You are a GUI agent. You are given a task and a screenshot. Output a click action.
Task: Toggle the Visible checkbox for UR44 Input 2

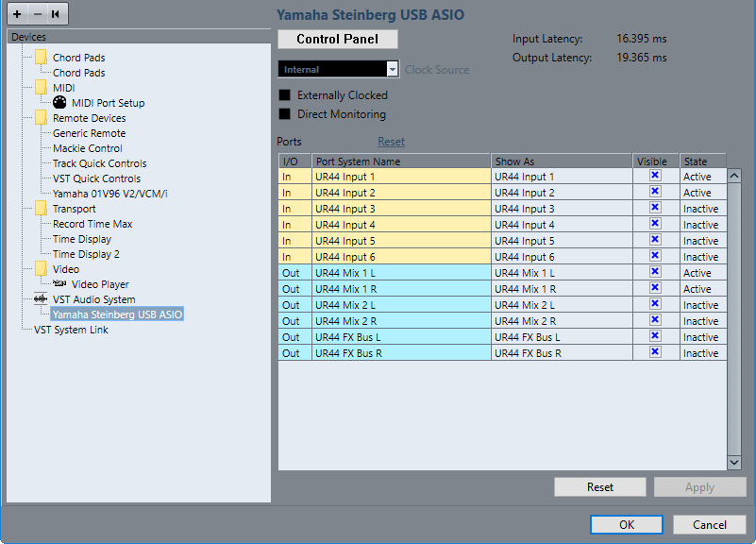coord(655,192)
